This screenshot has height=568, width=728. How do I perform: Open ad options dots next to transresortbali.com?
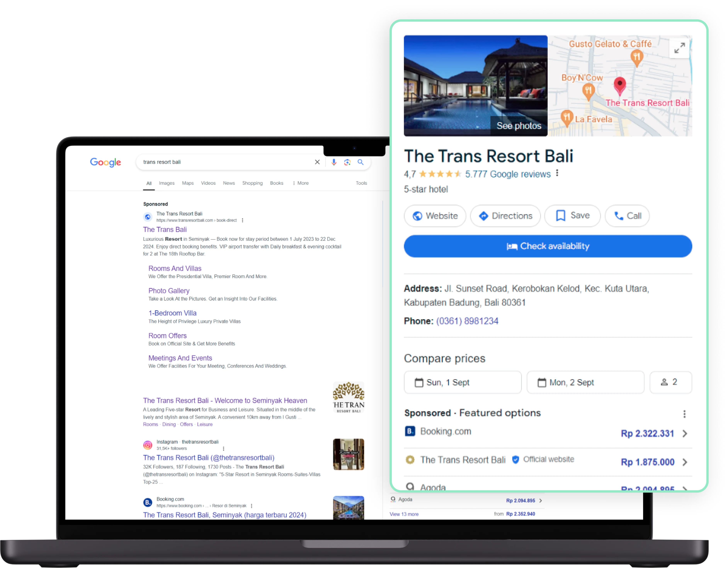(x=243, y=220)
